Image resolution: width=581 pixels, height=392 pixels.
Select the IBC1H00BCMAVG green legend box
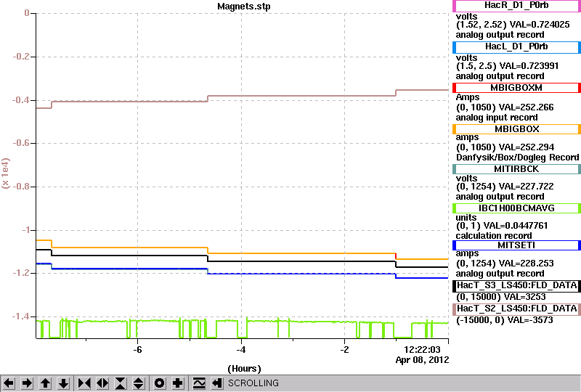tap(516, 208)
